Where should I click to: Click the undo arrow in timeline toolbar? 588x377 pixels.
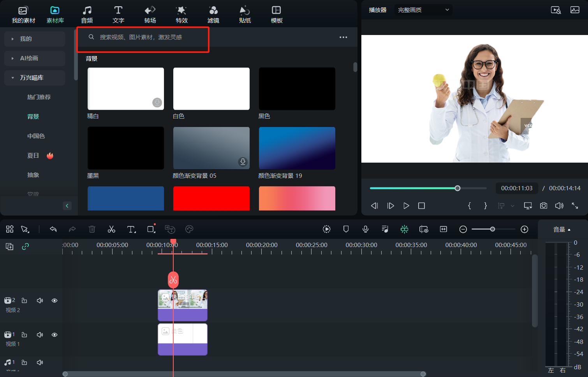pos(53,229)
